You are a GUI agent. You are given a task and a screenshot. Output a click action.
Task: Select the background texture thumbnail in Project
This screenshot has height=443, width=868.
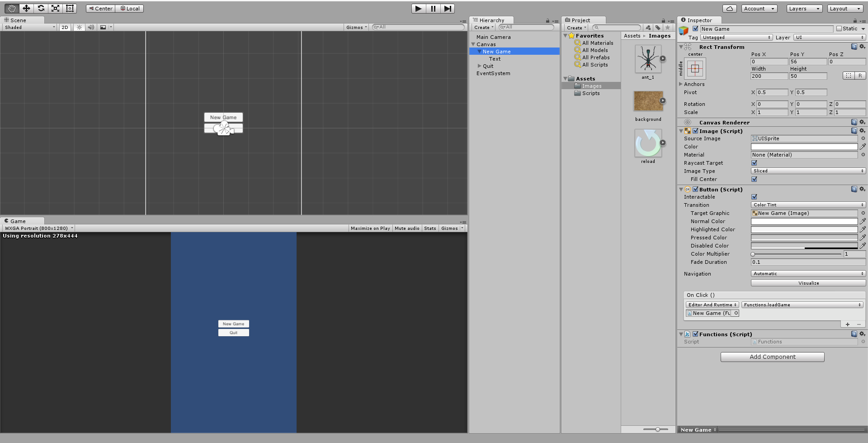click(648, 100)
